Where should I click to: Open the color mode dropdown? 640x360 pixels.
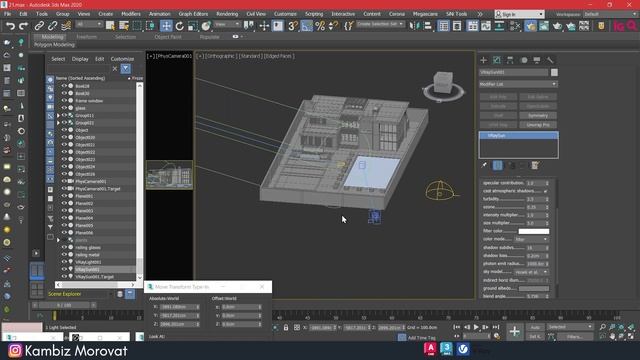(531, 240)
